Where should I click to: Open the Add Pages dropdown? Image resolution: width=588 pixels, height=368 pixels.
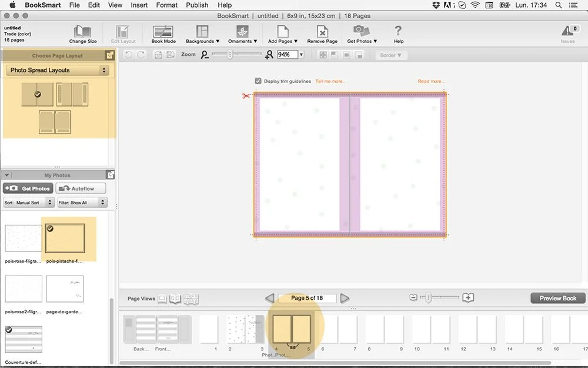[x=282, y=34]
